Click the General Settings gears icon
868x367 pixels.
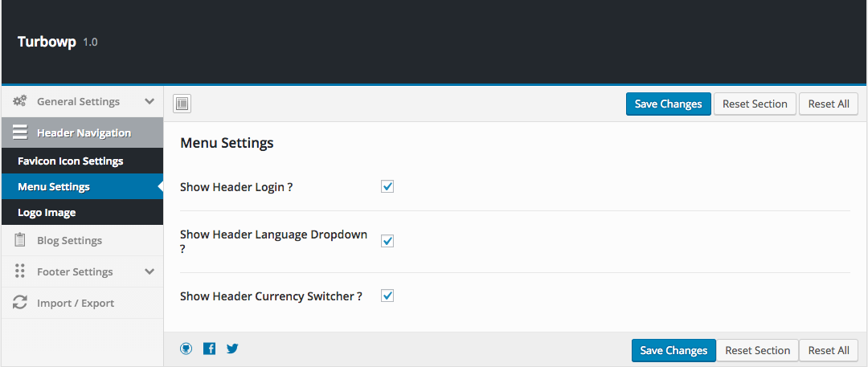coord(20,101)
